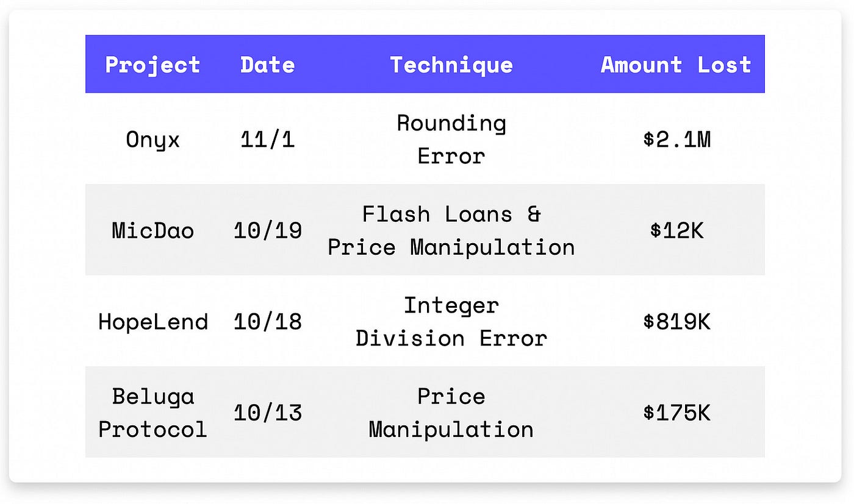Click the Date column header
The width and height of the screenshot is (854, 504).
(268, 65)
